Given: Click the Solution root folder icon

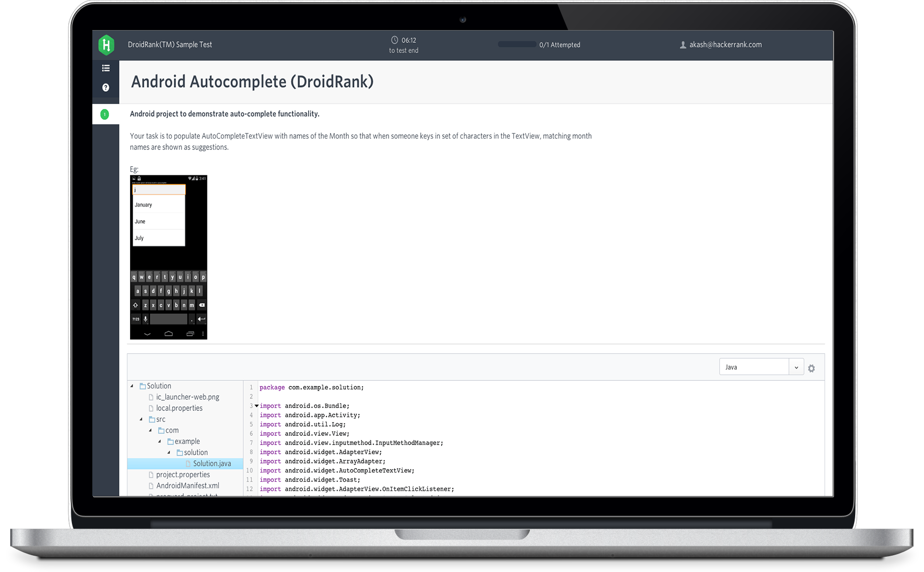Looking at the screenshot, I should click(143, 386).
